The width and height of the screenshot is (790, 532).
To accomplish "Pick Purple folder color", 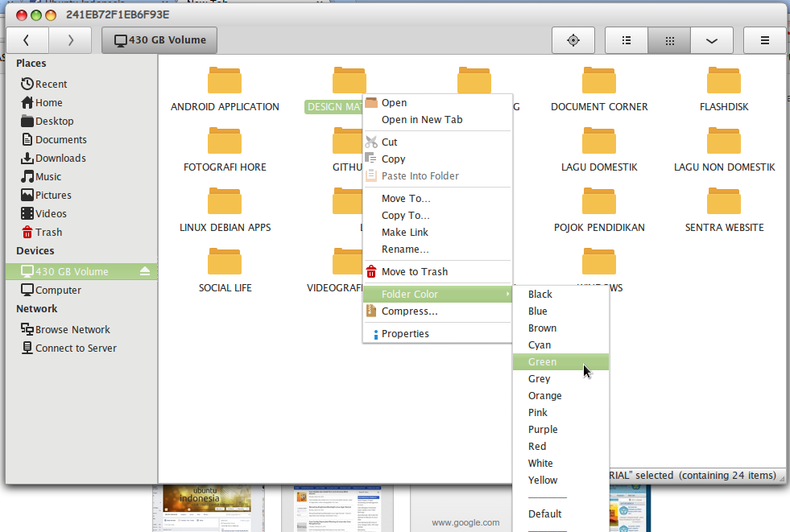I will tap(560, 429).
